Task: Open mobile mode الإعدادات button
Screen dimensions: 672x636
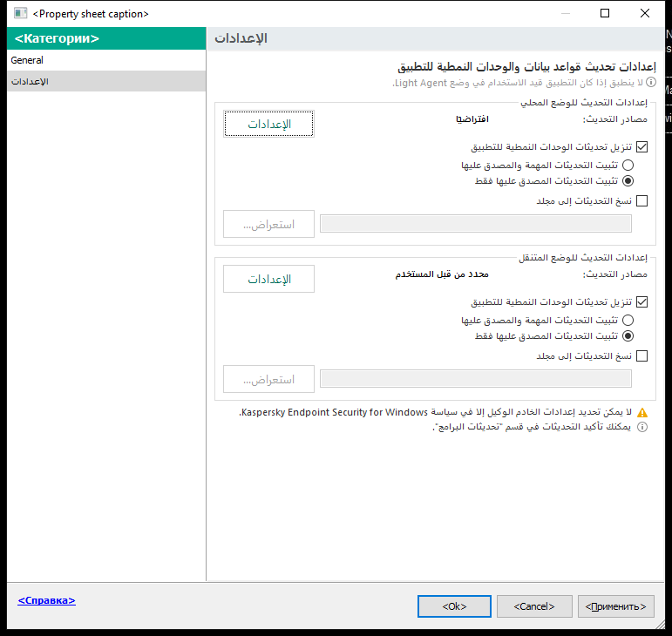Action: pos(268,279)
